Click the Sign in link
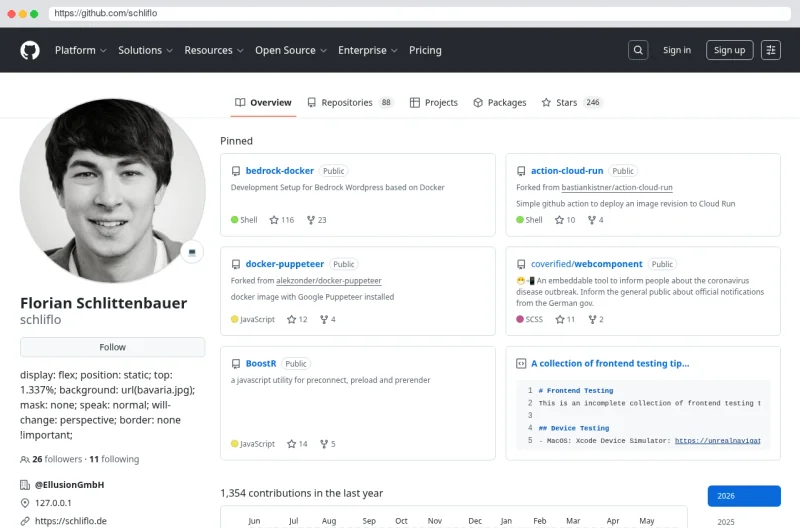Image resolution: width=800 pixels, height=528 pixels. 677,50
